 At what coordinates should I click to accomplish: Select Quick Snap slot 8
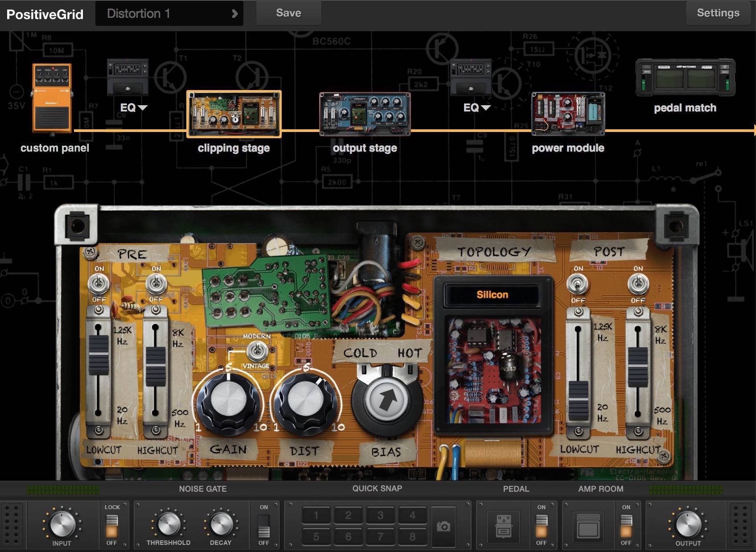[412, 536]
